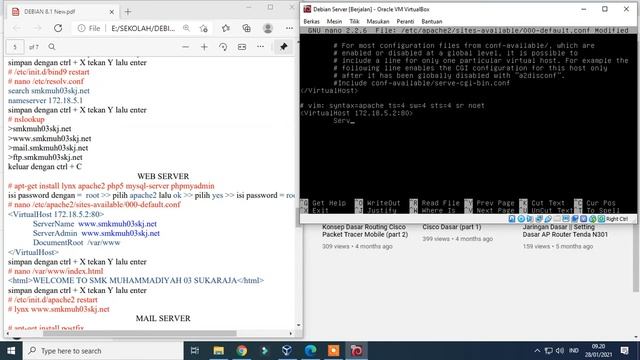Show hidden system tray icons
The height and width of the screenshot is (360, 640).
coord(537,351)
